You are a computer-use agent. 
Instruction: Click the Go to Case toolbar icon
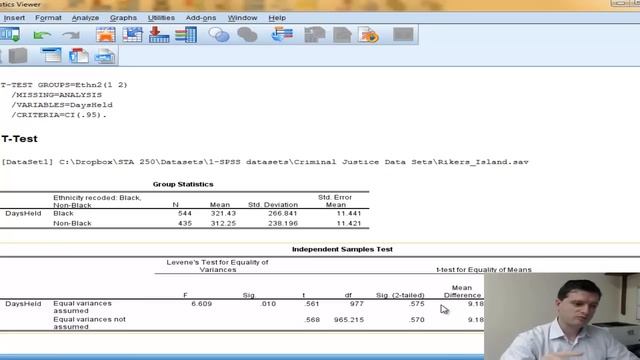click(x=132, y=35)
